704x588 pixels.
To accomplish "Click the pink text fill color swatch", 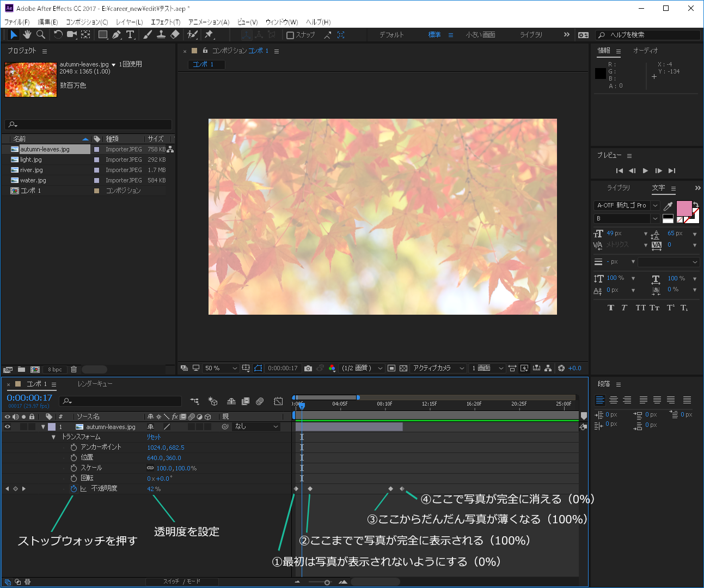I will coord(684,208).
